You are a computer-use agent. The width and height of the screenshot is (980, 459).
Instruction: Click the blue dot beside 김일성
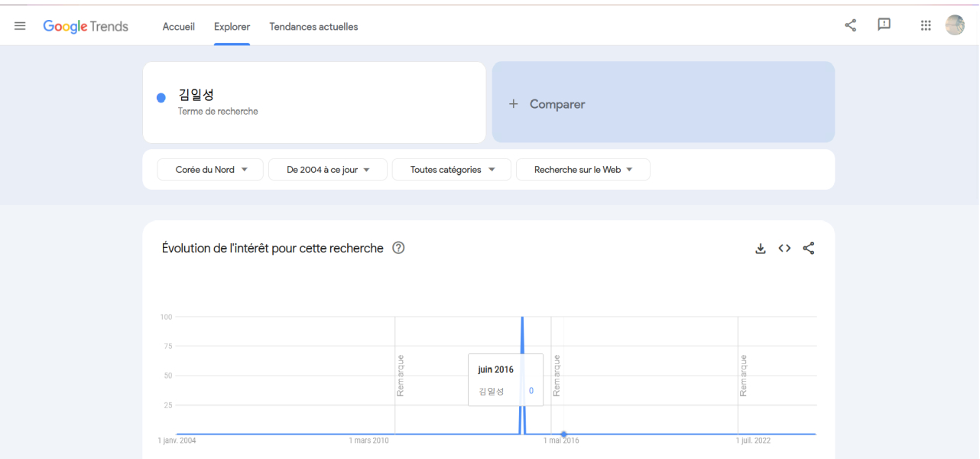coord(161,98)
